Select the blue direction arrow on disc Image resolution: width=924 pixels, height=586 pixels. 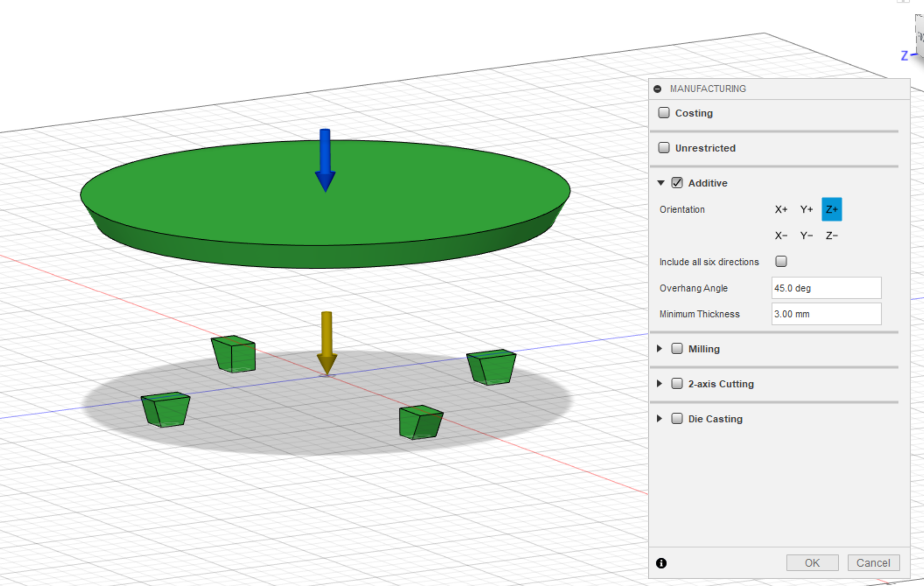point(325,160)
